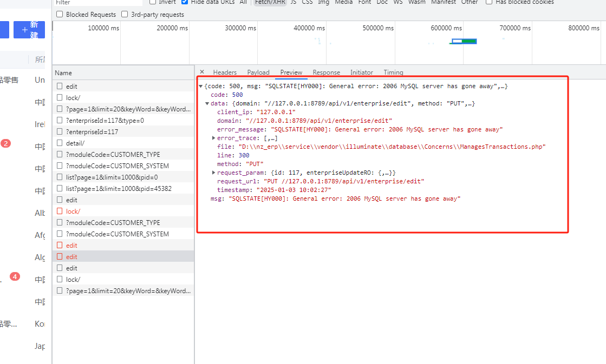Viewport: 606px width, 364px height.
Task: Uncheck the Hide data URLs checkbox
Action: point(185,2)
